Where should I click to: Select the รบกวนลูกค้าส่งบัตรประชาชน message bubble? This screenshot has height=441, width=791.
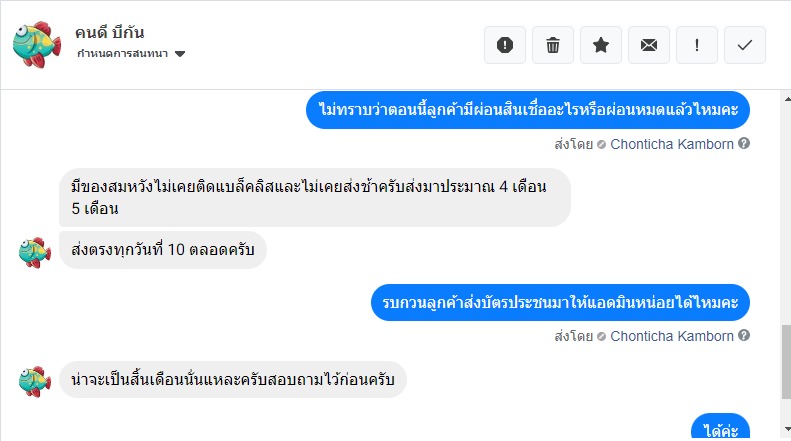pyautogui.click(x=560, y=301)
